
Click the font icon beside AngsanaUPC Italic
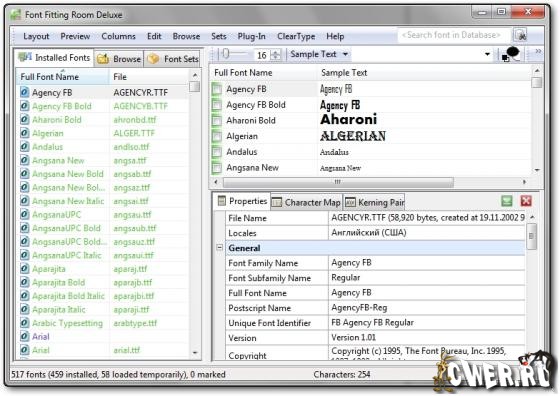(24, 256)
